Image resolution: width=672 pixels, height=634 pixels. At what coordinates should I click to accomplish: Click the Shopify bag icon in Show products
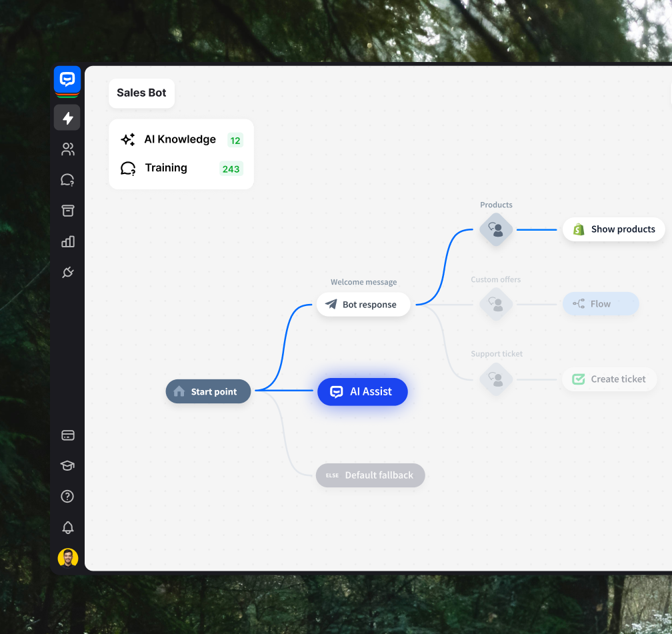(x=579, y=229)
